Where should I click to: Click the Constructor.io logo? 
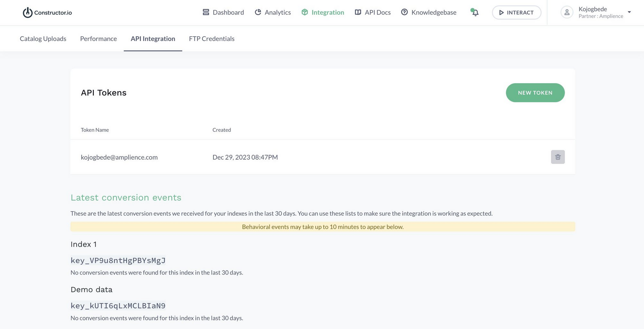[47, 13]
